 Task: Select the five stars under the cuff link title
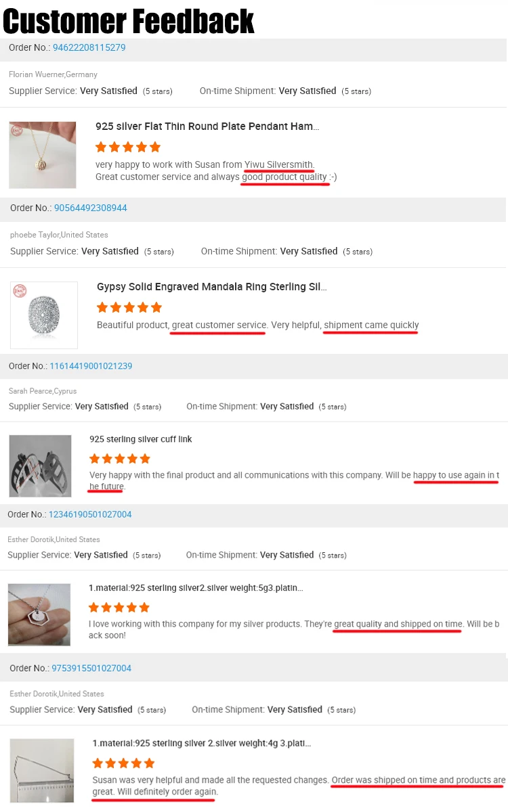pos(120,459)
